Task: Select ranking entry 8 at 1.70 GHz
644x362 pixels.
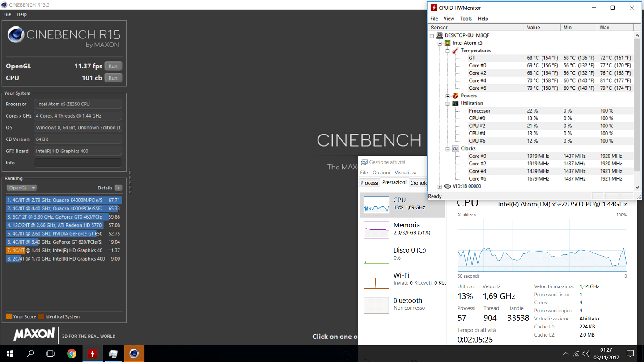Action: click(x=64, y=259)
